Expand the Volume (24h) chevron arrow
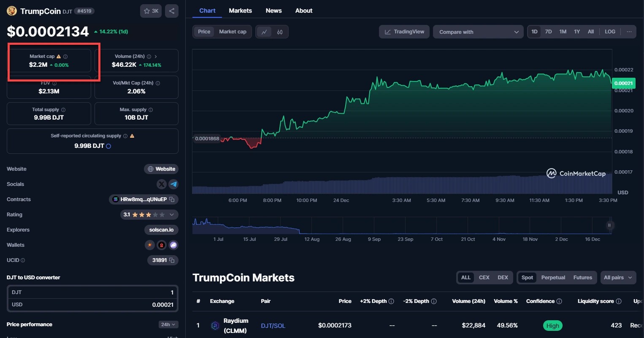This screenshot has width=644, height=338. tap(156, 56)
